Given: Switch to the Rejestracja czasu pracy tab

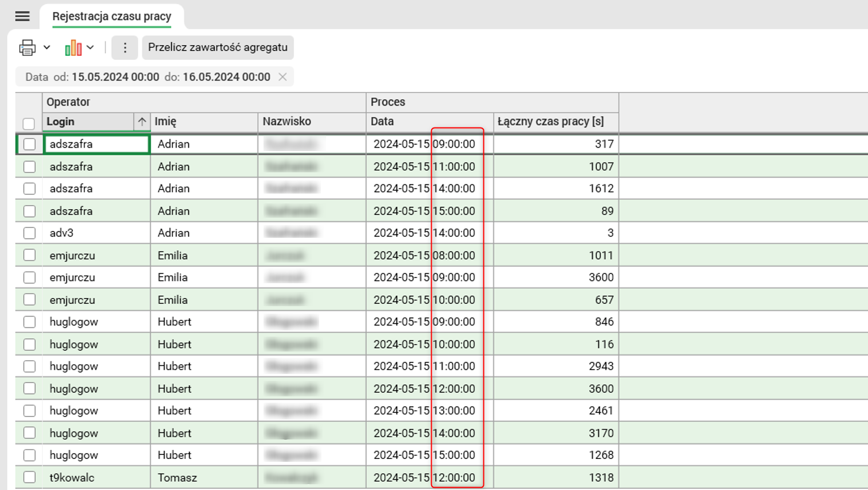Looking at the screenshot, I should point(112,16).
